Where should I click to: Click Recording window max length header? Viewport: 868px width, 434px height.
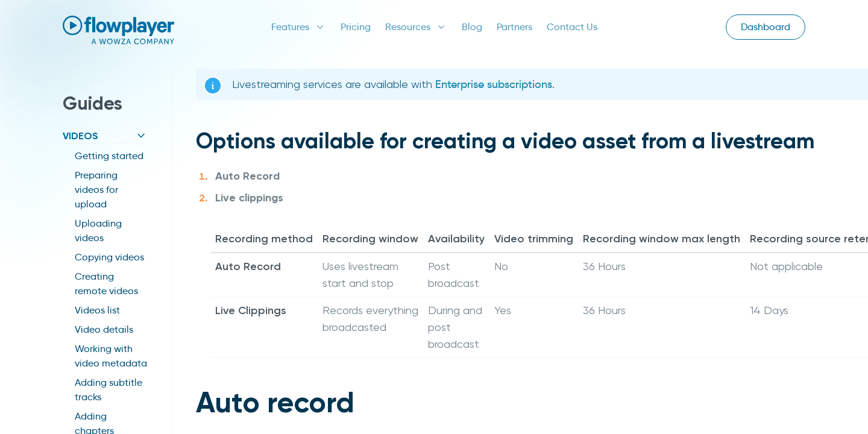661,239
